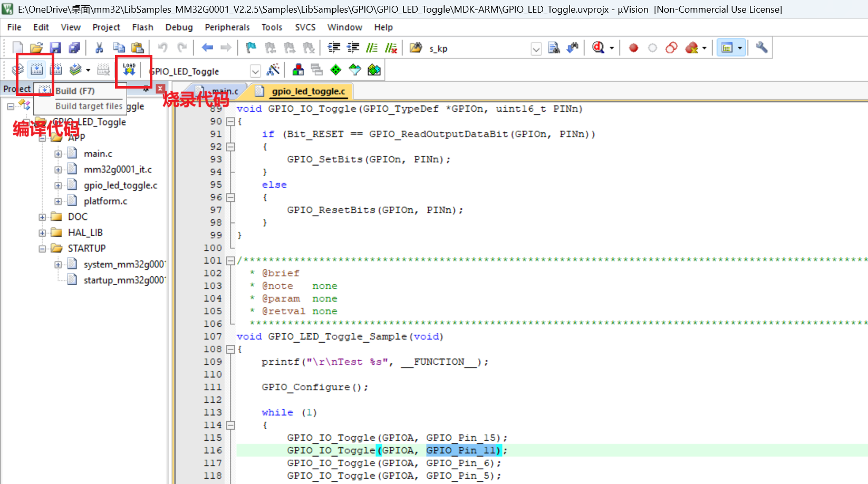This screenshot has height=484, width=868.
Task: Collapse the STARTUP folder node
Action: pyautogui.click(x=42, y=249)
